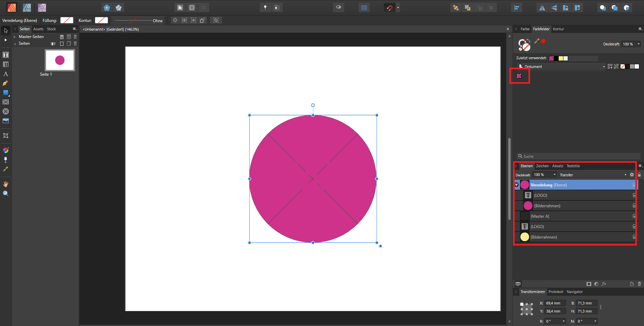Toggle visibility checkbox of Master A layer
The image size is (644, 326).
tap(634, 216)
